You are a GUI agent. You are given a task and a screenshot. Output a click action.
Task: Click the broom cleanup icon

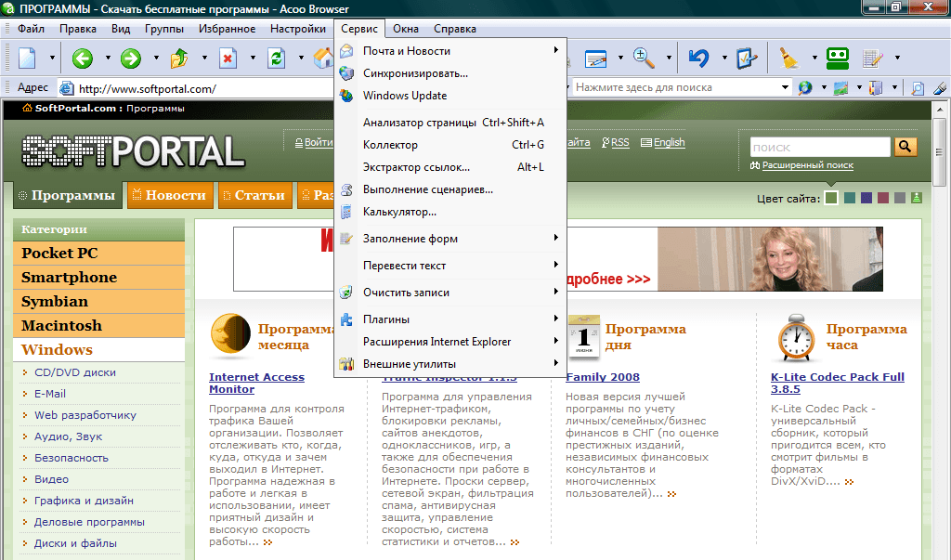pyautogui.click(x=788, y=59)
